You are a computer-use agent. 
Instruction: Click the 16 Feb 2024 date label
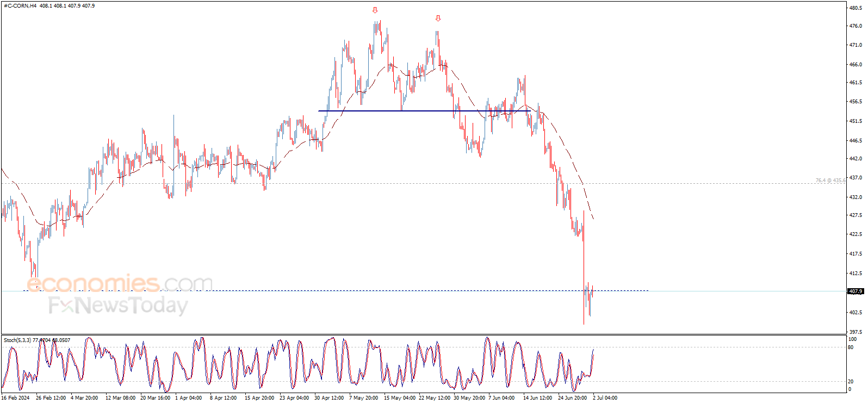pos(16,398)
